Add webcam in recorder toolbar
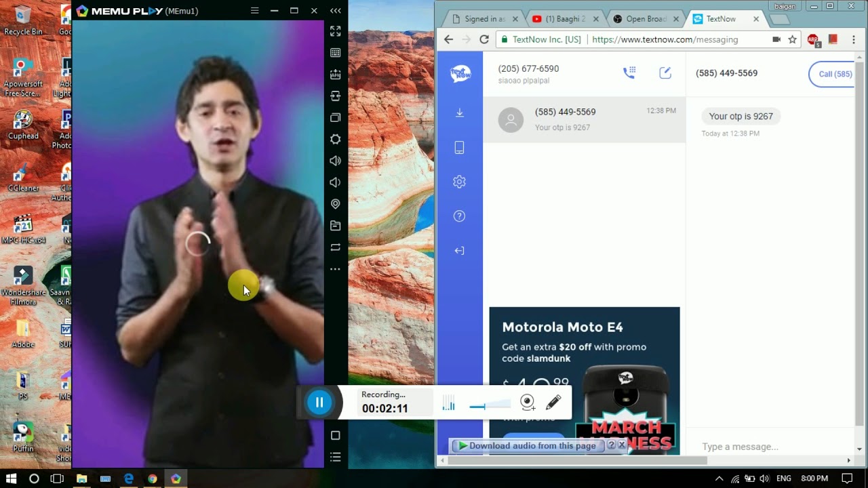This screenshot has height=488, width=868. [x=528, y=403]
